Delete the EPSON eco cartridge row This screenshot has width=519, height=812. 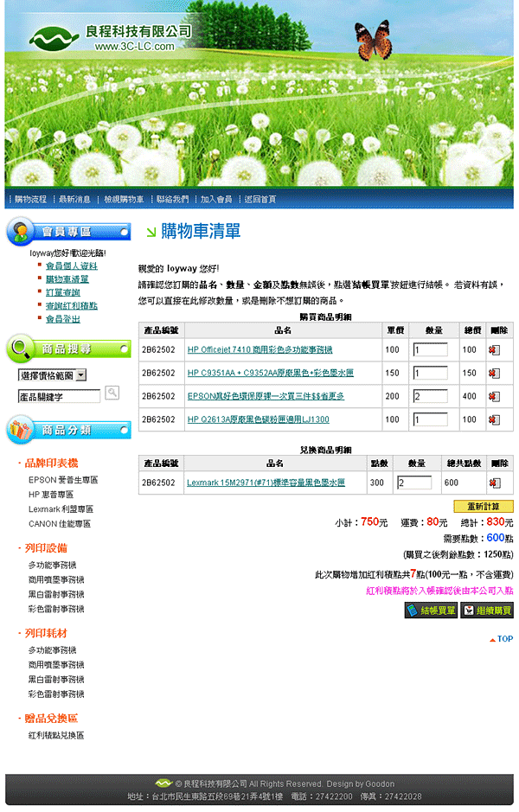pyautogui.click(x=494, y=397)
